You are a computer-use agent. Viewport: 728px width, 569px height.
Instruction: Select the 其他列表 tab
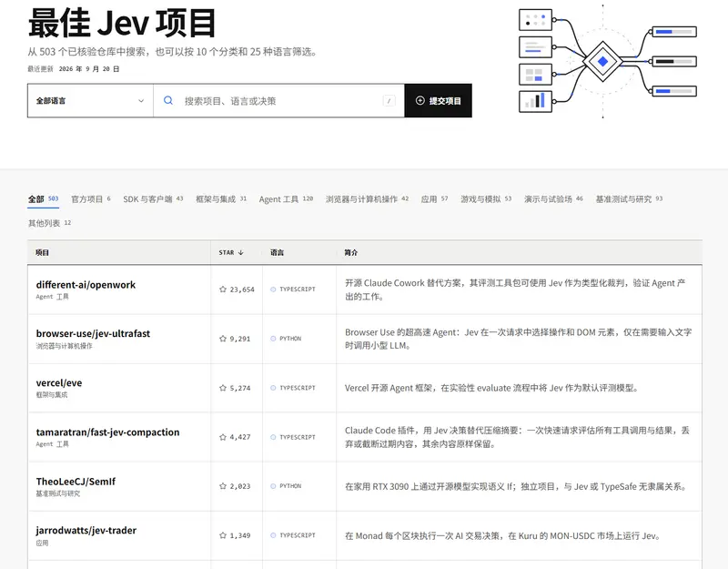(x=50, y=223)
